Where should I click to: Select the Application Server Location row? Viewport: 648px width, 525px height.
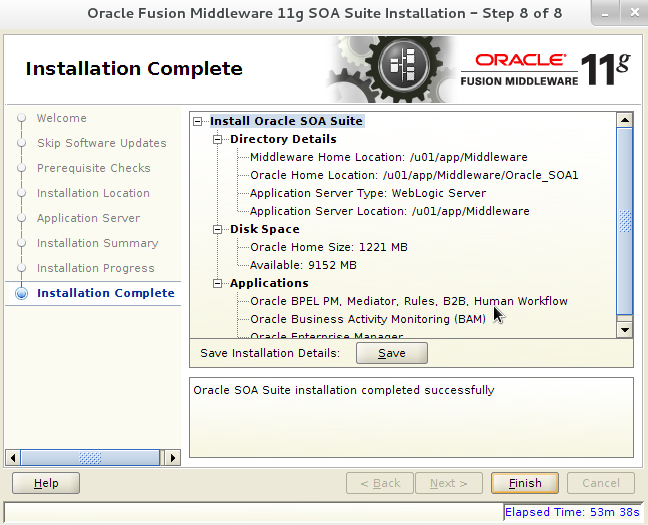(390, 211)
